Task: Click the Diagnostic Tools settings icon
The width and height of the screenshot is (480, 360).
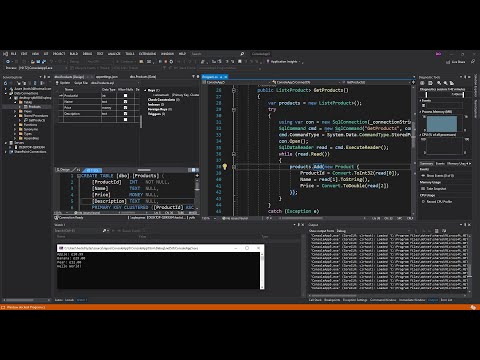Action: (422, 83)
